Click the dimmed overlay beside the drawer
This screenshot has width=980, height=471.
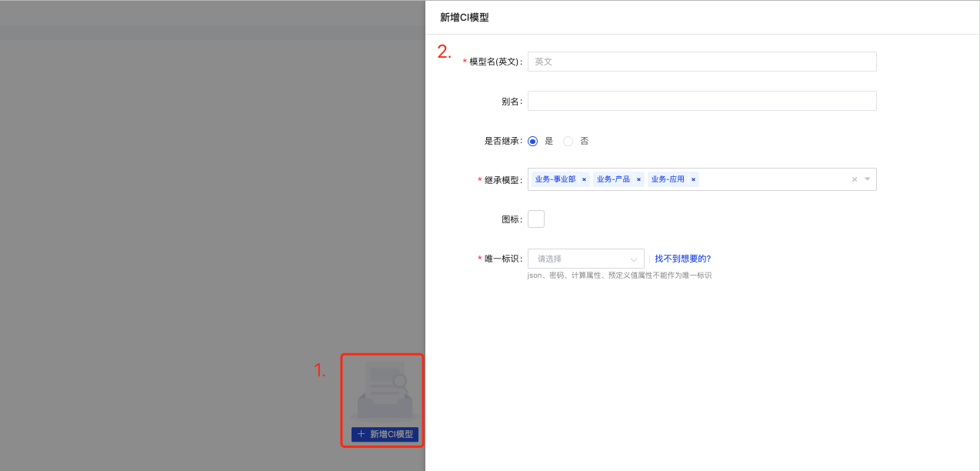pyautogui.click(x=192, y=231)
